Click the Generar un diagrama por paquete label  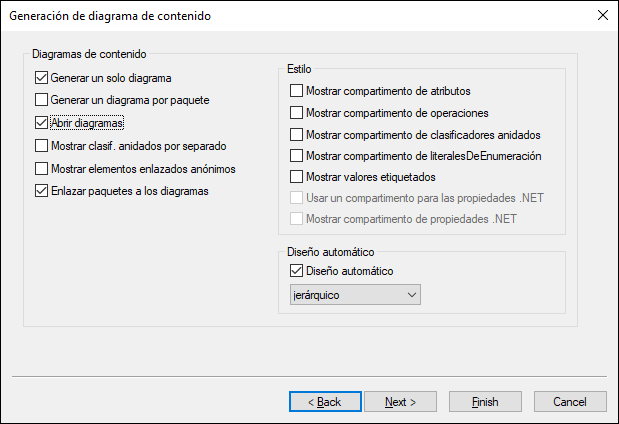click(x=128, y=100)
